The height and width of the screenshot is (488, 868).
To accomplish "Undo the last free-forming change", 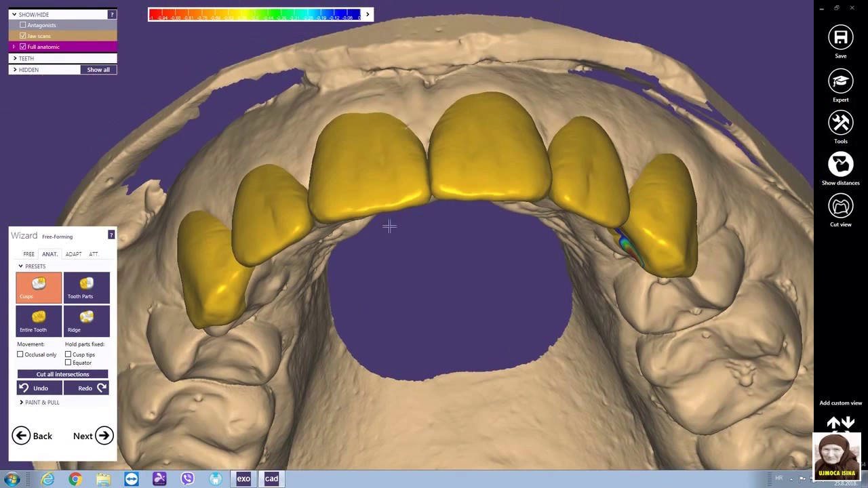I will (x=39, y=388).
